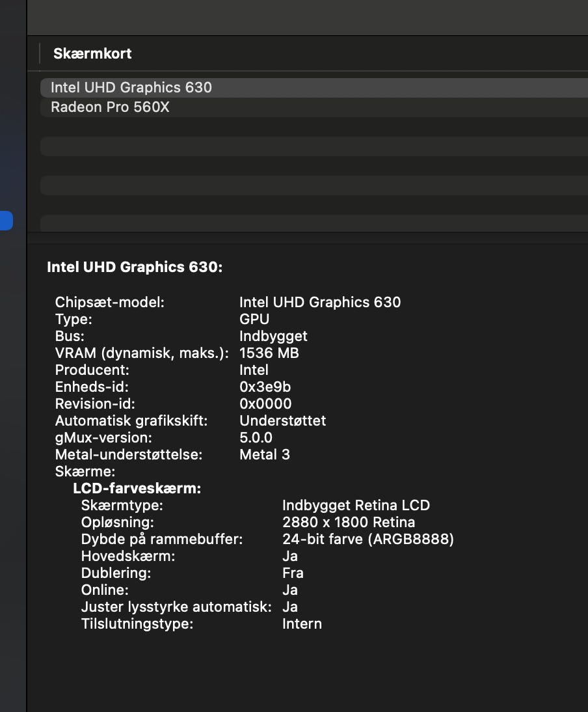This screenshot has height=712, width=588.
Task: Click the Tilslutningstype label
Action: [x=137, y=624]
